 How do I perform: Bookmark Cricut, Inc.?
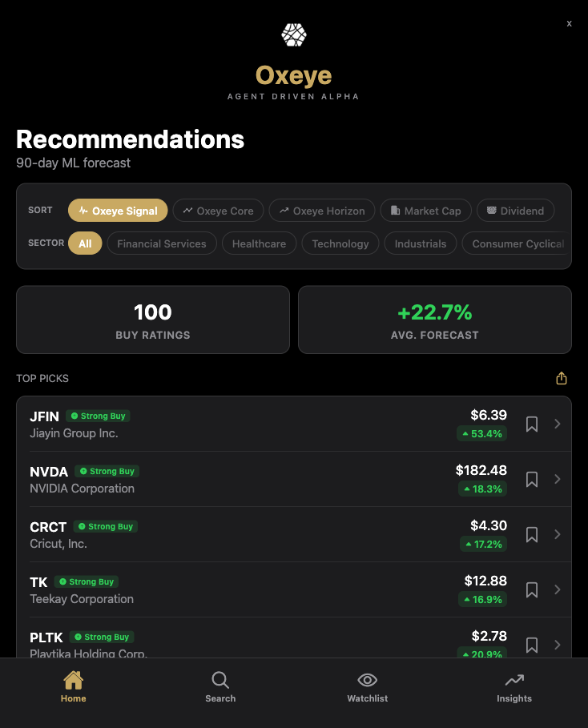[x=531, y=534]
